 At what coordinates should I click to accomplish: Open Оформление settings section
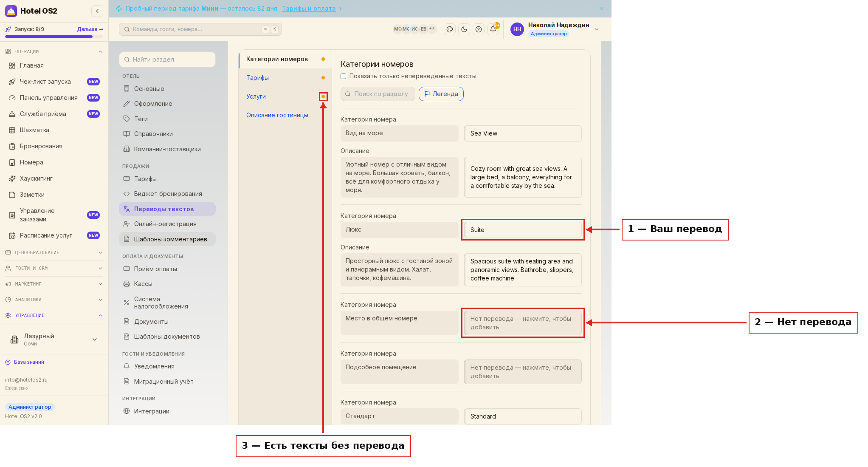(167, 104)
